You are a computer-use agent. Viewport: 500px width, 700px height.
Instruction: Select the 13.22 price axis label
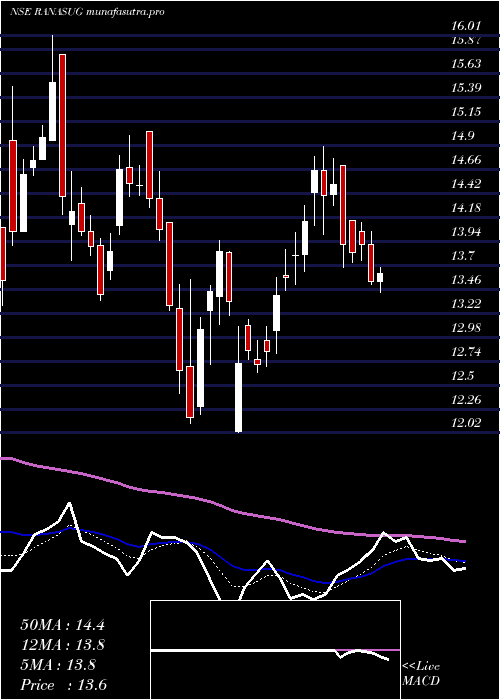[466, 304]
